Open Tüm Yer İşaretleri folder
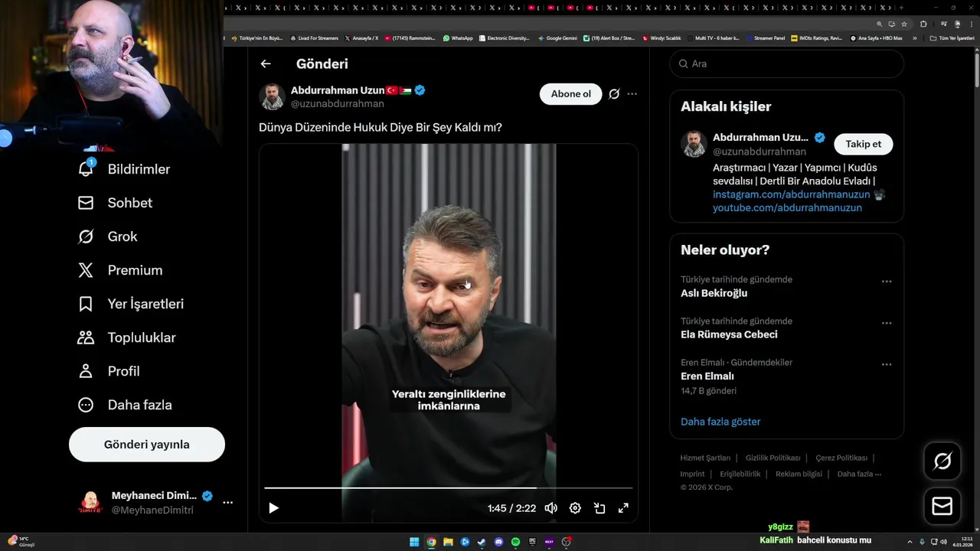The width and height of the screenshot is (980, 551). 952,37
